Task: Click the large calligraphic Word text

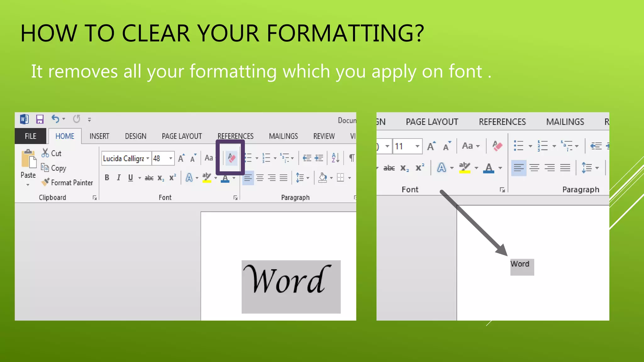Action: [287, 279]
